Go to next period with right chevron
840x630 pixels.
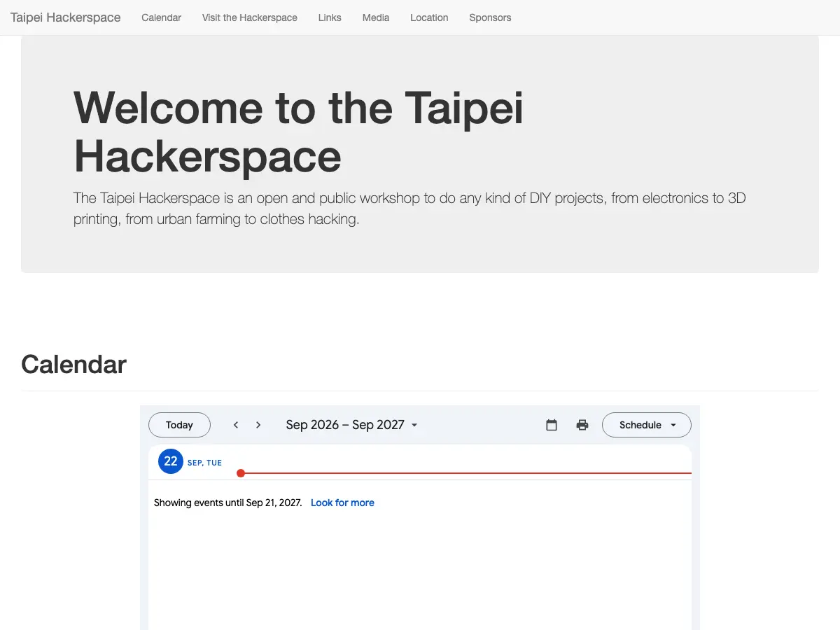pyautogui.click(x=258, y=425)
